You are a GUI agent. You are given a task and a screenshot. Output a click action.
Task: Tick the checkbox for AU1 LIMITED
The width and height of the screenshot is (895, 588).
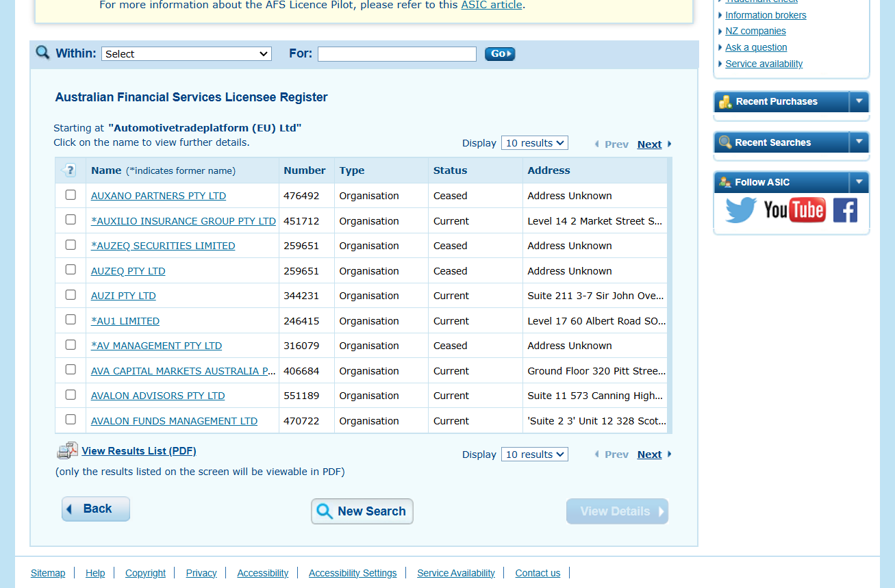[71, 320]
